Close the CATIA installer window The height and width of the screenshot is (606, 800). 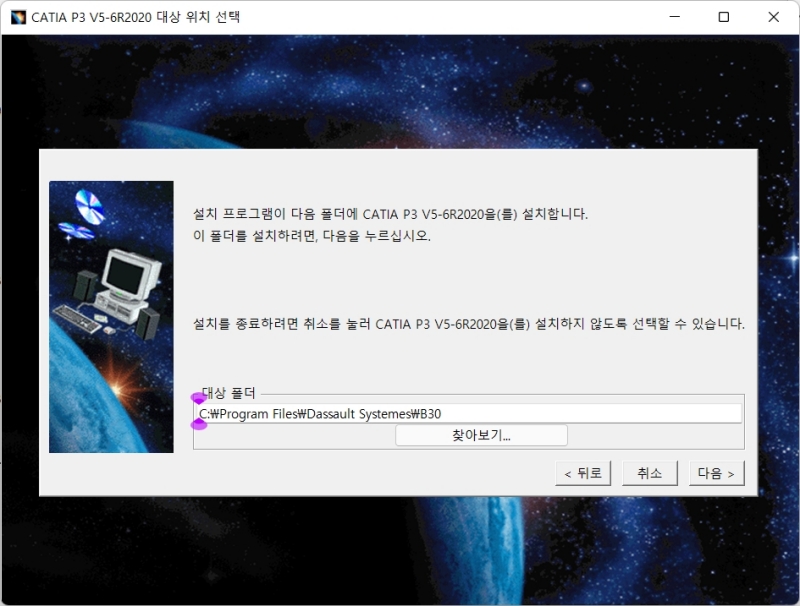(773, 17)
